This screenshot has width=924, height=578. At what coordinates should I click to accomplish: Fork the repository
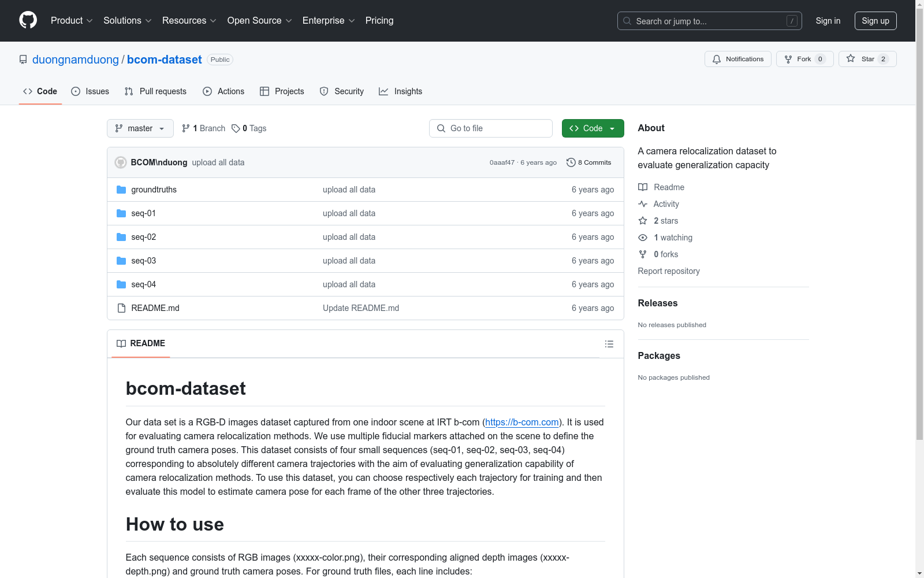point(804,59)
